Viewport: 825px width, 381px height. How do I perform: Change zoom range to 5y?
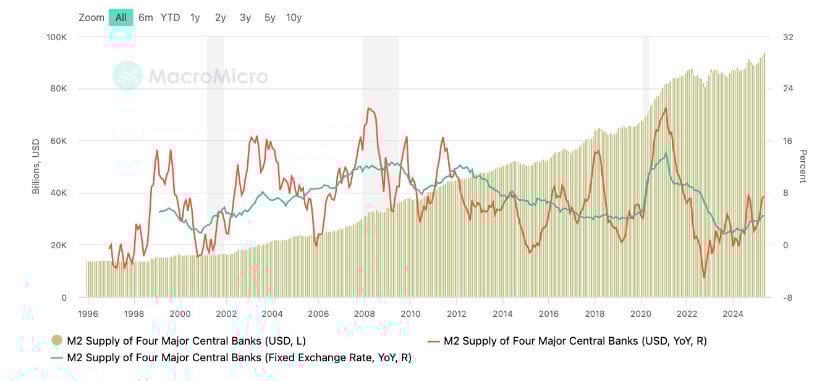(x=270, y=17)
